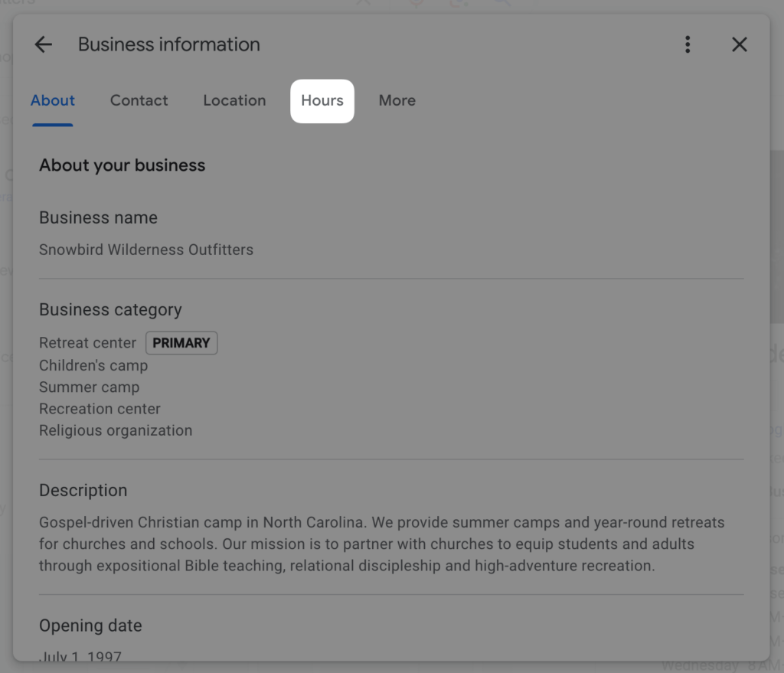Open the More tab

[x=397, y=100]
